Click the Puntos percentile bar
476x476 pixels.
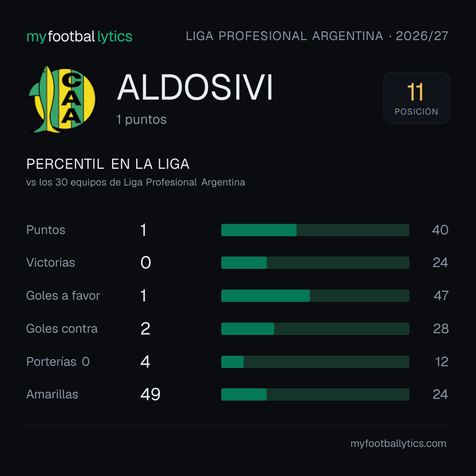click(315, 230)
